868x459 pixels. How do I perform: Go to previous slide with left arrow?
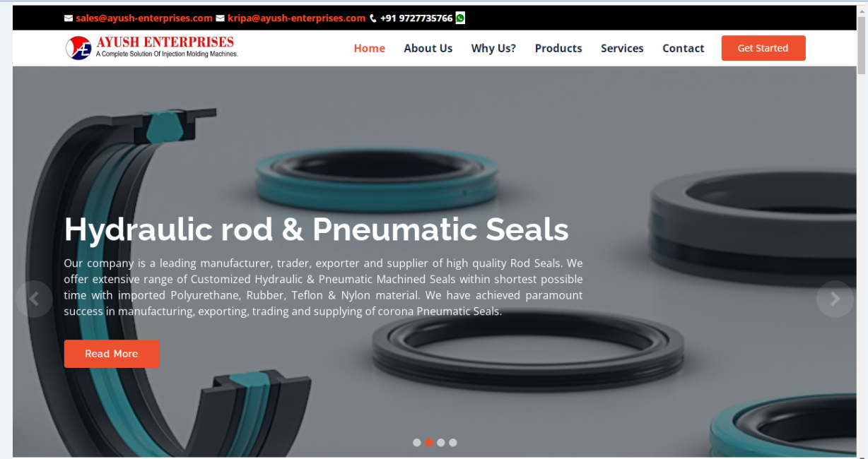(x=33, y=299)
